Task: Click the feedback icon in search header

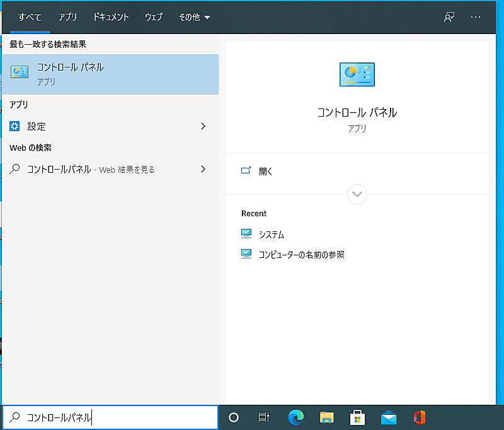Action: point(449,17)
